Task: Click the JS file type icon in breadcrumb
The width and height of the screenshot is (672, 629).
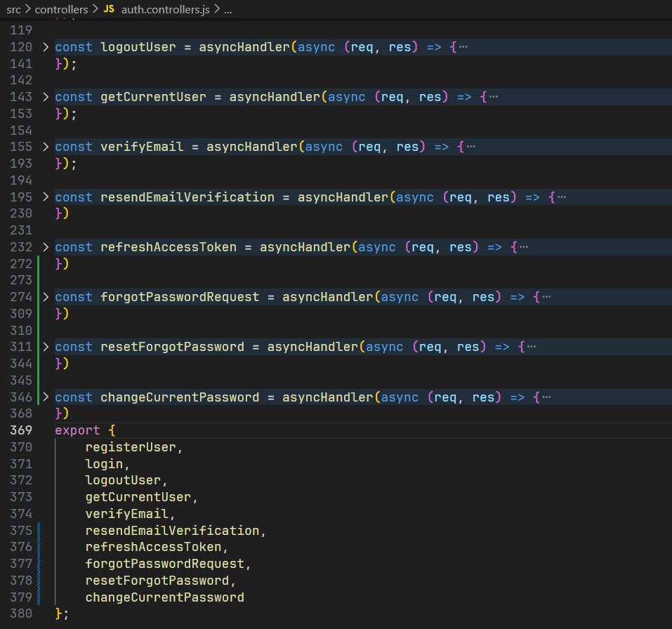Action: click(109, 9)
